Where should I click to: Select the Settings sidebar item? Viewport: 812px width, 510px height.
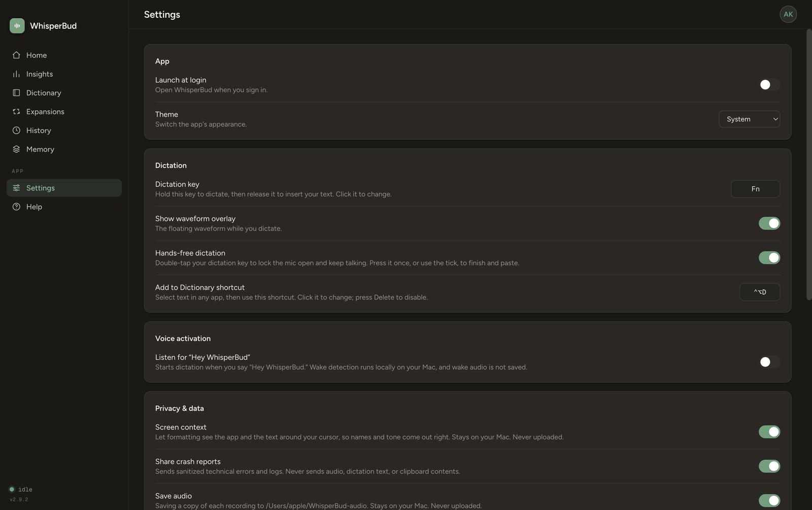[64, 187]
